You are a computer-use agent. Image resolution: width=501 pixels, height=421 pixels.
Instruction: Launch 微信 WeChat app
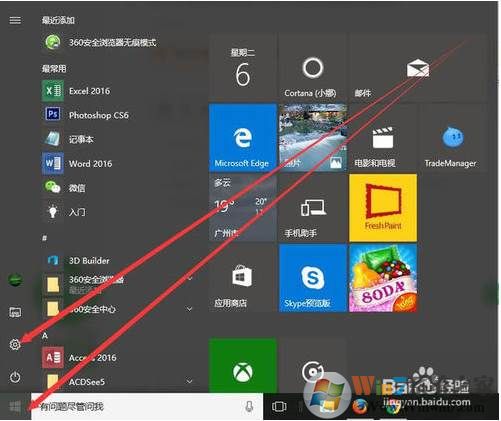[x=65, y=188]
